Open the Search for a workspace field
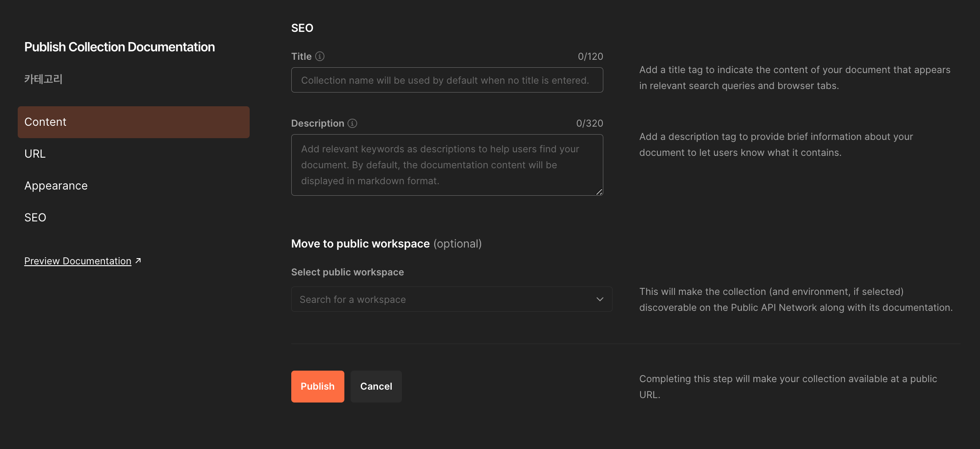 [x=451, y=299]
